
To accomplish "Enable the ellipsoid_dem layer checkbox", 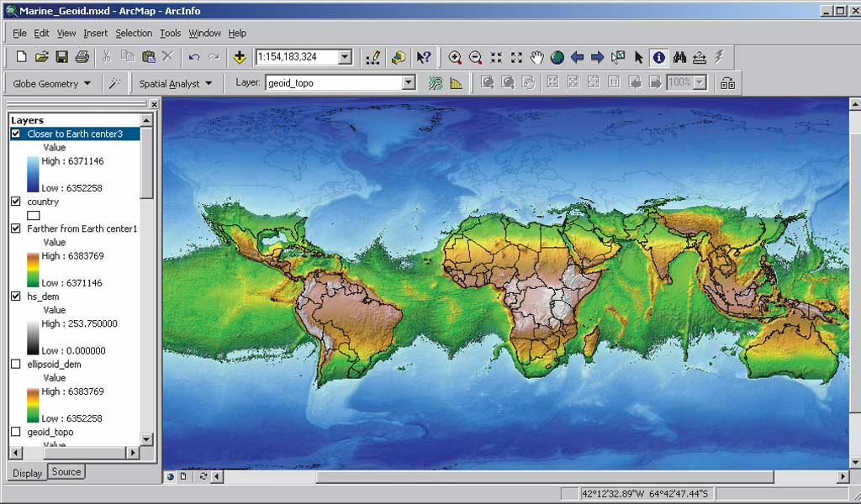I will point(16,365).
